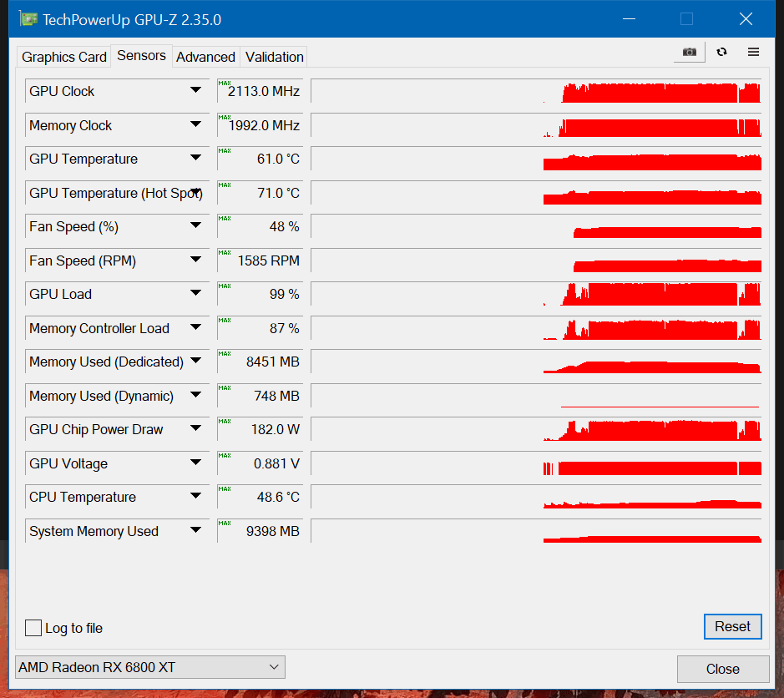This screenshot has height=698, width=784.
Task: Open the GPU Temperature (Hot Spot) dropdown
Action: pyautogui.click(x=195, y=192)
